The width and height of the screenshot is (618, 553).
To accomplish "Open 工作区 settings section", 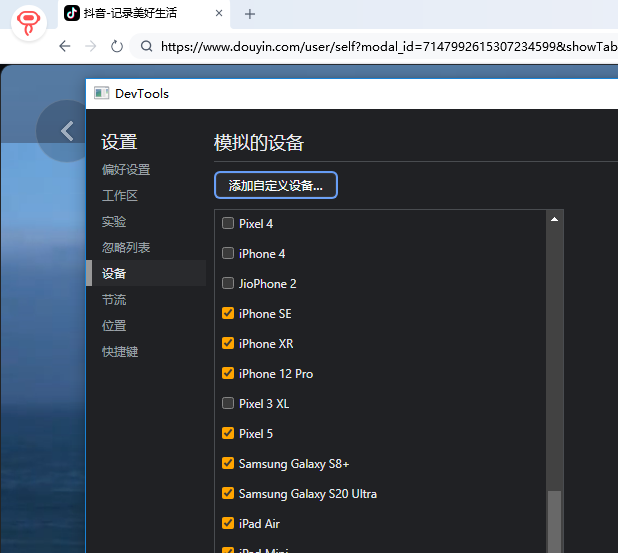I will click(120, 196).
